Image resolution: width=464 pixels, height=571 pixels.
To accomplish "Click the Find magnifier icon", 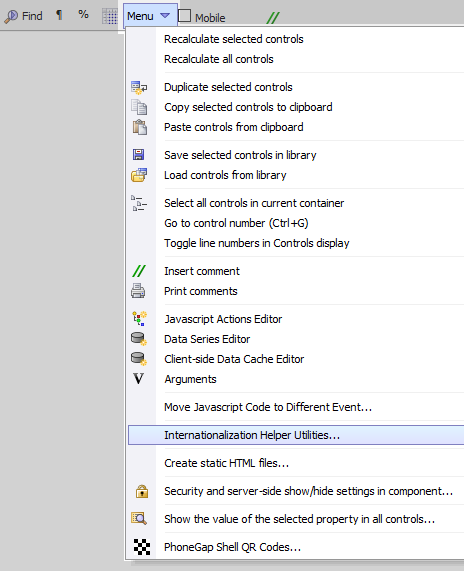I will coord(11,16).
